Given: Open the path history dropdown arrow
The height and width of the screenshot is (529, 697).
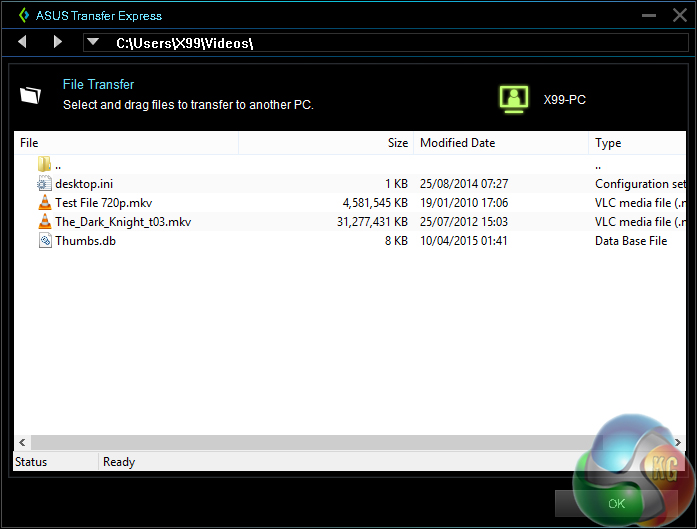Looking at the screenshot, I should (93, 42).
